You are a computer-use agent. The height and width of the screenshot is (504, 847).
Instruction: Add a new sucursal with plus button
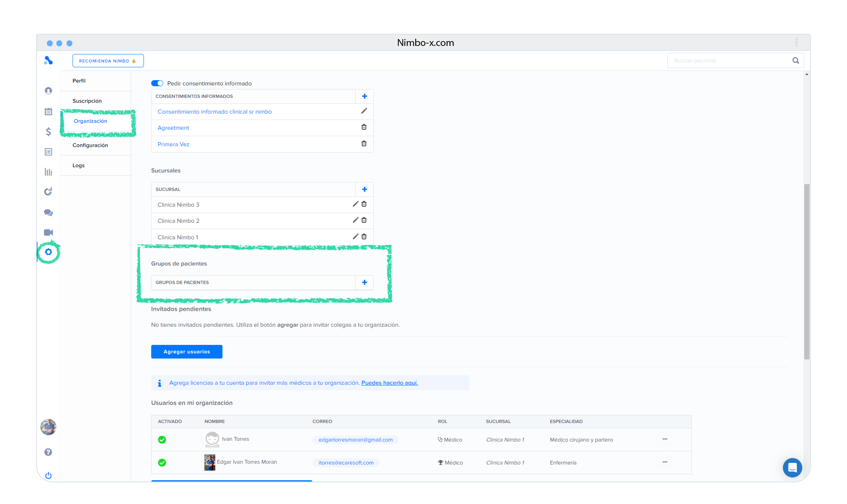coord(364,189)
